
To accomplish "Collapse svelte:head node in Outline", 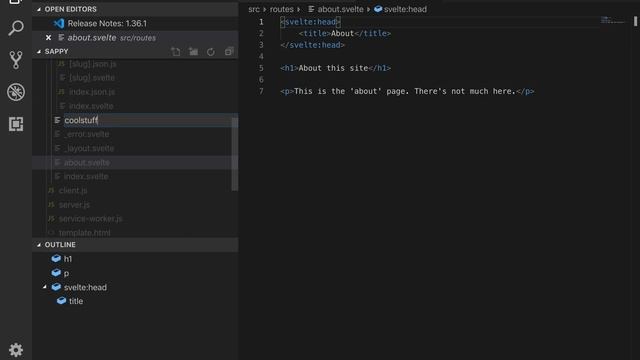I will click(44, 287).
